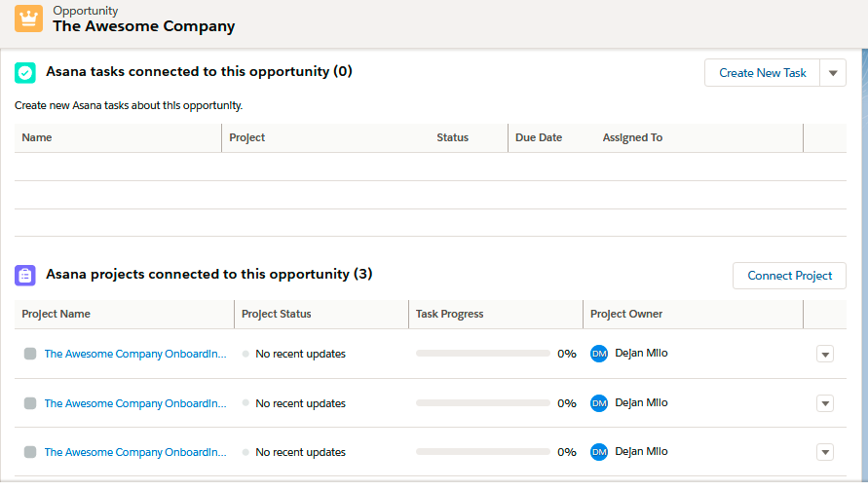Click first project's task progress bar
Viewport: 868px width, 491px height.
point(482,355)
